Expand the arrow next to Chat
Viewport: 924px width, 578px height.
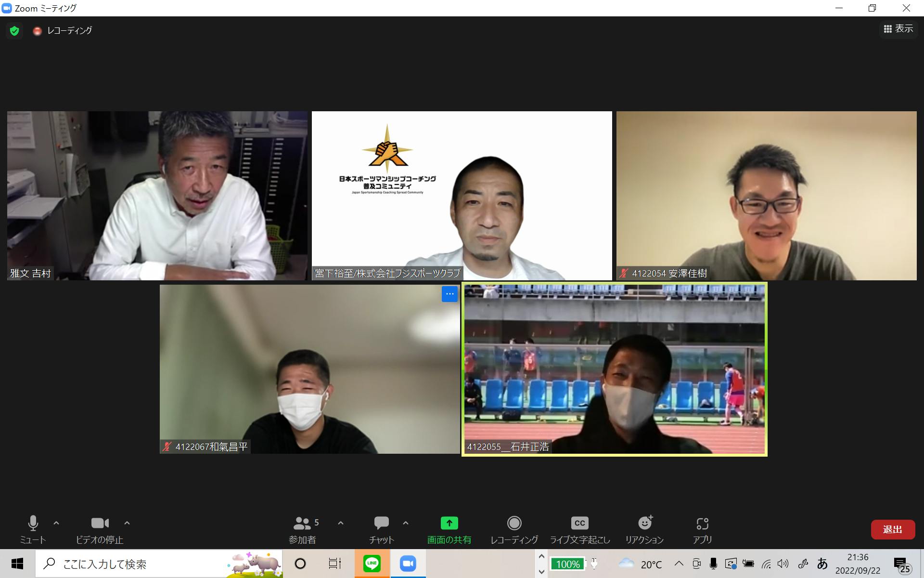406,523
